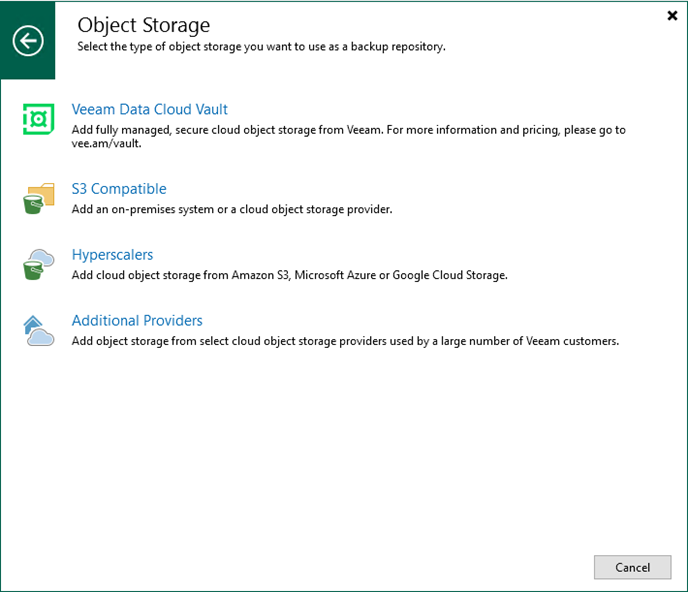Click the Veeam Data Cloud Vault icon
The image size is (688, 592).
pyautogui.click(x=38, y=119)
